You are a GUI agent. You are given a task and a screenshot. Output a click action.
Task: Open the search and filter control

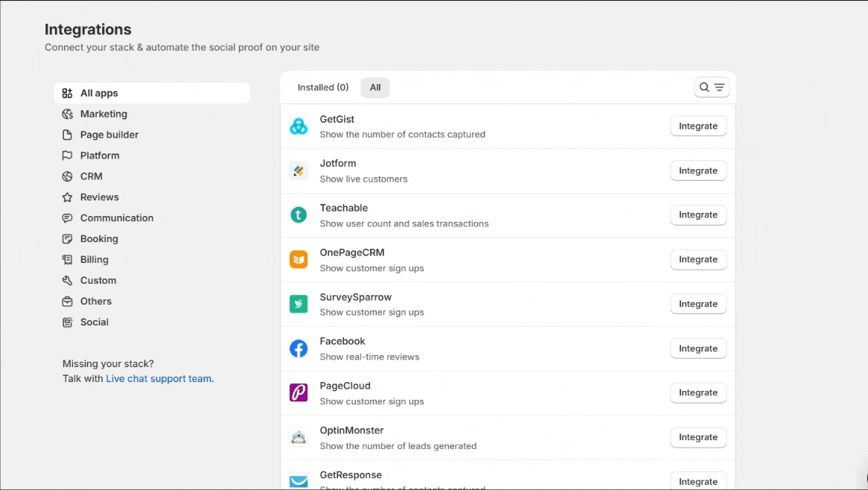711,88
